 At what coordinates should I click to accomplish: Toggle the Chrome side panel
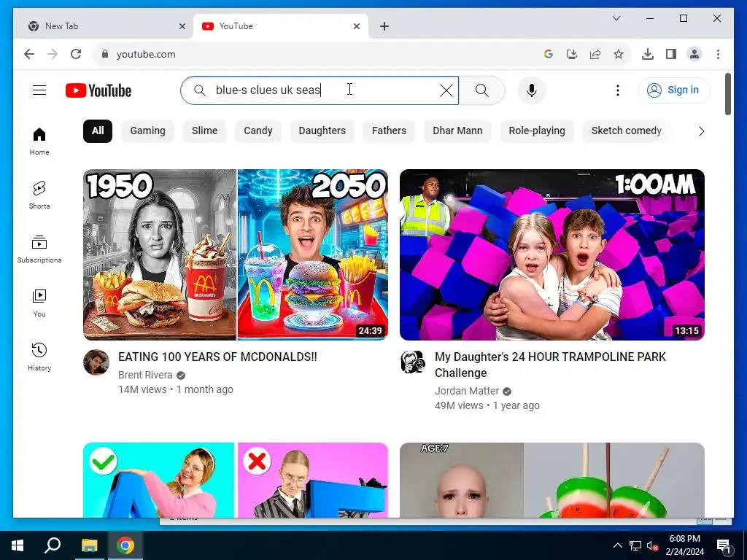(671, 54)
